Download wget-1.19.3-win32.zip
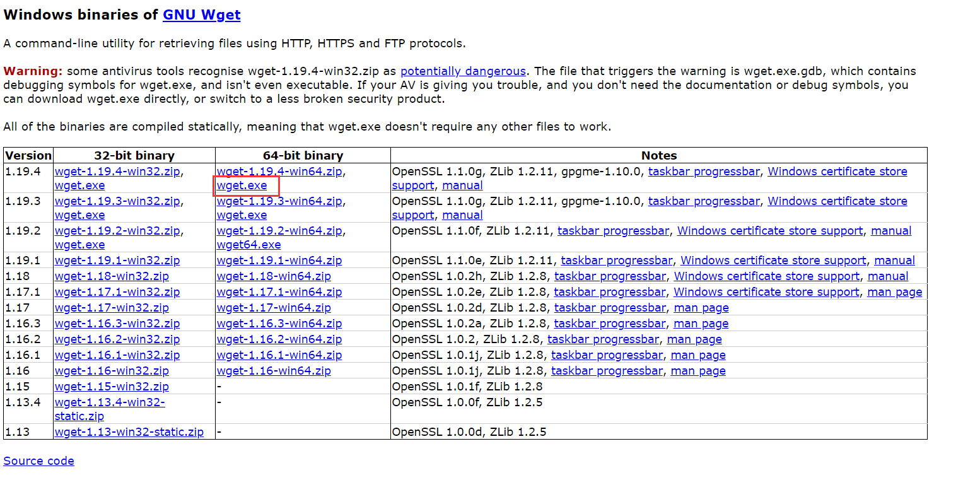Image resolution: width=980 pixels, height=480 pixels. tap(117, 201)
